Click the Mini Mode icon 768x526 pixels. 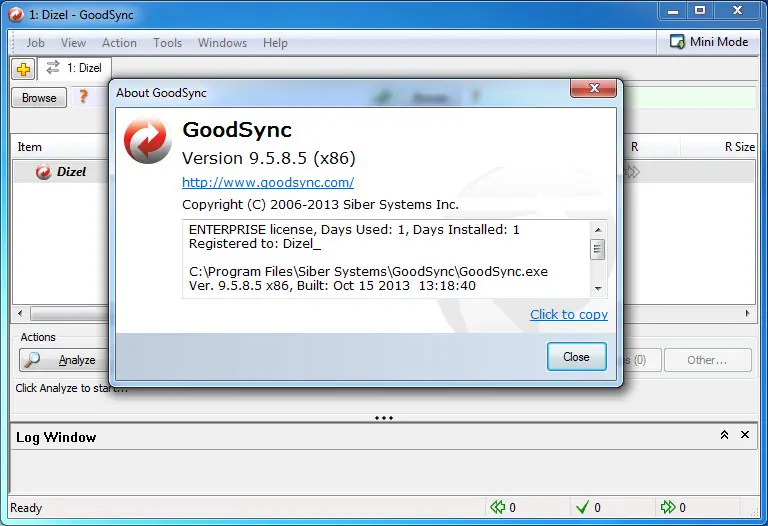677,42
